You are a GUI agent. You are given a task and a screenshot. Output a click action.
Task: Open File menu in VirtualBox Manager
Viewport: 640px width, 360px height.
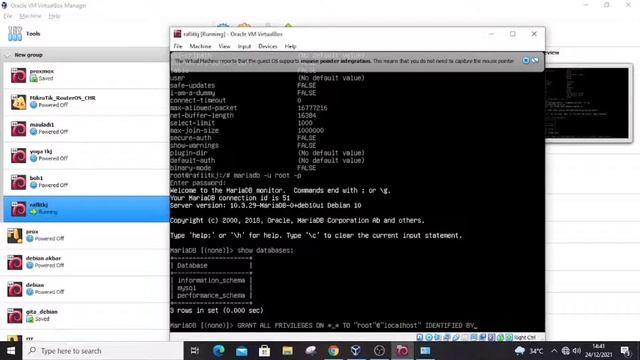(x=8, y=16)
